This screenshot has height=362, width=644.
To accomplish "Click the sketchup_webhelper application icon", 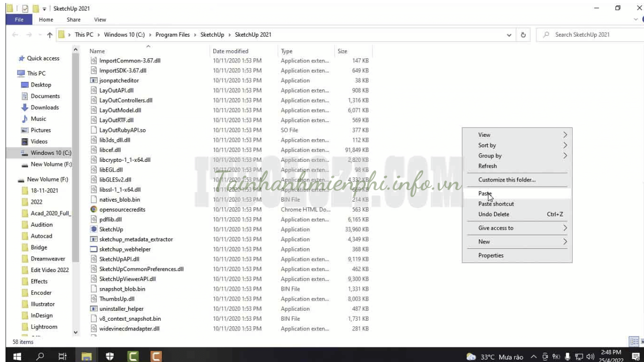I will [x=94, y=249].
